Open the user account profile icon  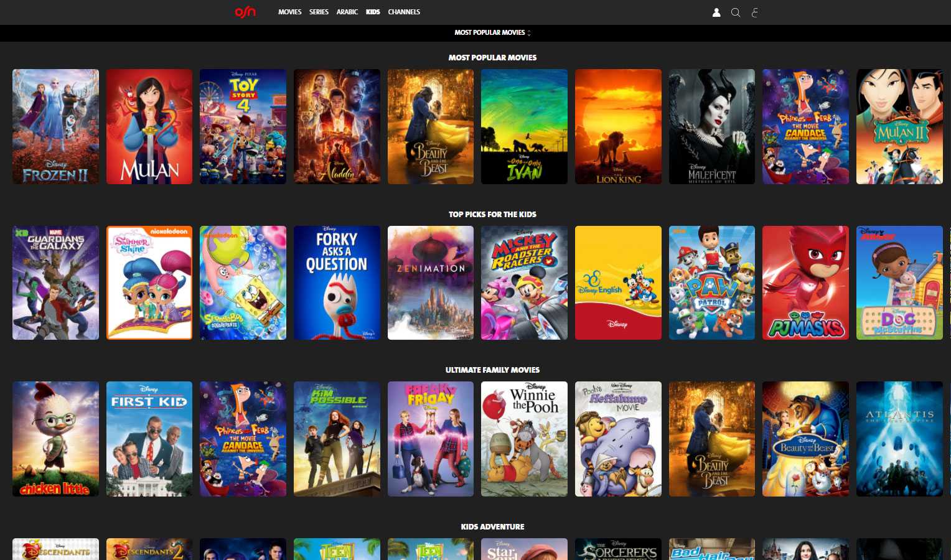716,12
